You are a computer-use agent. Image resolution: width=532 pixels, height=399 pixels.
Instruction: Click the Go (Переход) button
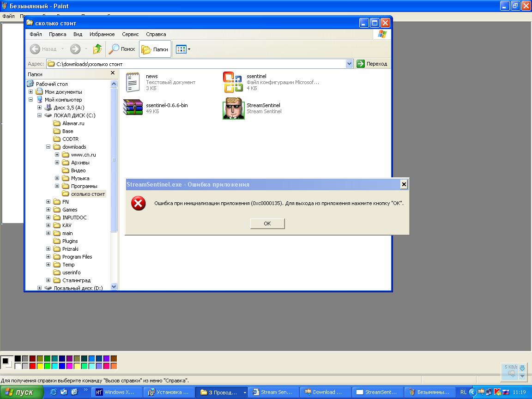[x=372, y=64]
